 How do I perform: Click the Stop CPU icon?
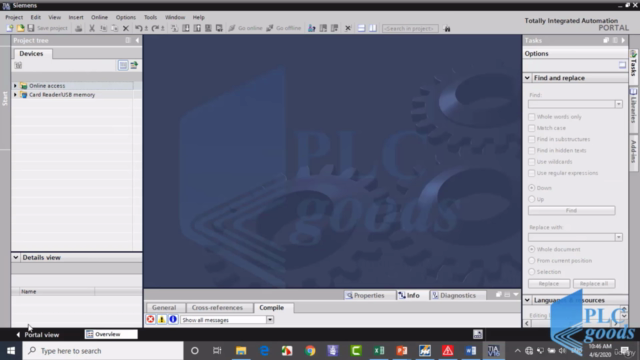pos(334,28)
